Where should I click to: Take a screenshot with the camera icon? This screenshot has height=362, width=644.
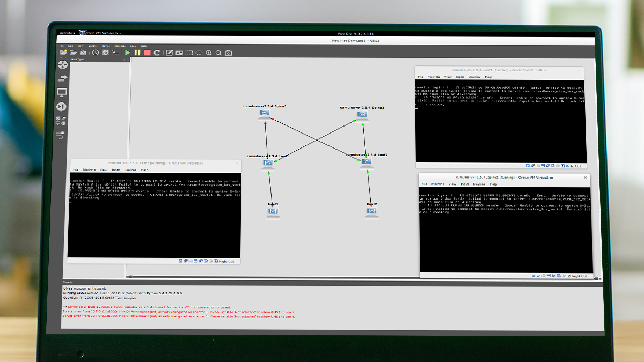click(x=229, y=53)
